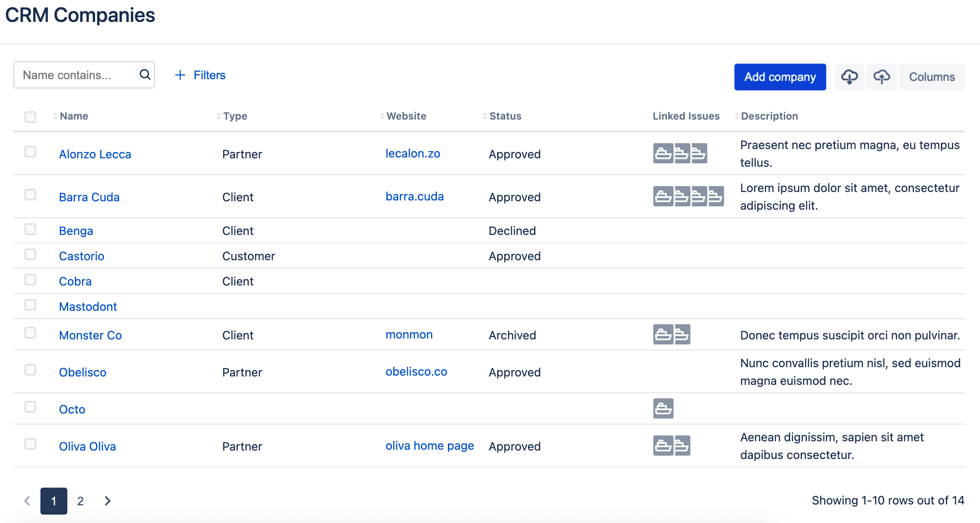This screenshot has height=523, width=980.
Task: Click the cloud download export icon
Action: [x=849, y=77]
